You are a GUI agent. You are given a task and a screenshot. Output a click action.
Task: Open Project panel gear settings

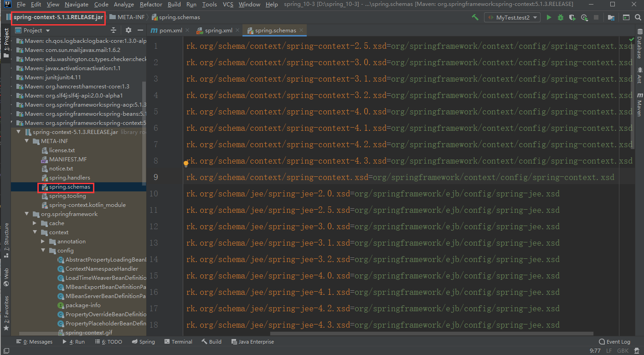(x=129, y=30)
